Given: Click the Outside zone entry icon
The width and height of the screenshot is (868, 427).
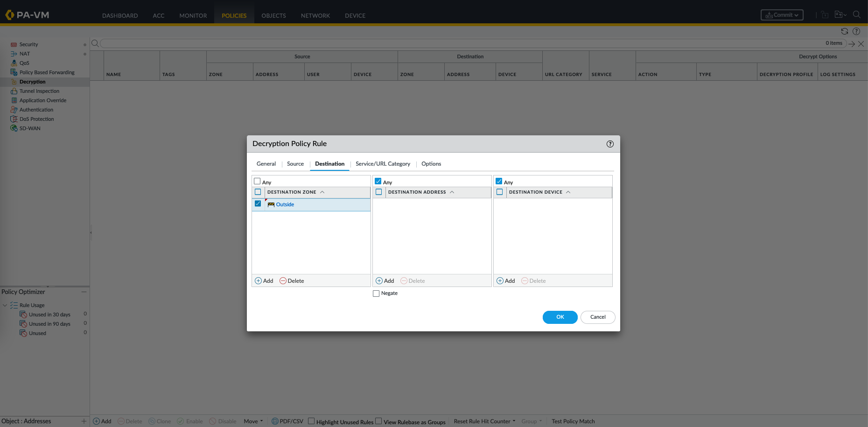Looking at the screenshot, I should point(271,205).
